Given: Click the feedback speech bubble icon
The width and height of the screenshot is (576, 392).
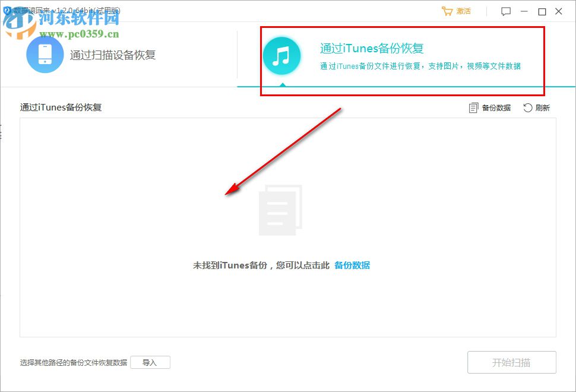Looking at the screenshot, I should tap(505, 11).
